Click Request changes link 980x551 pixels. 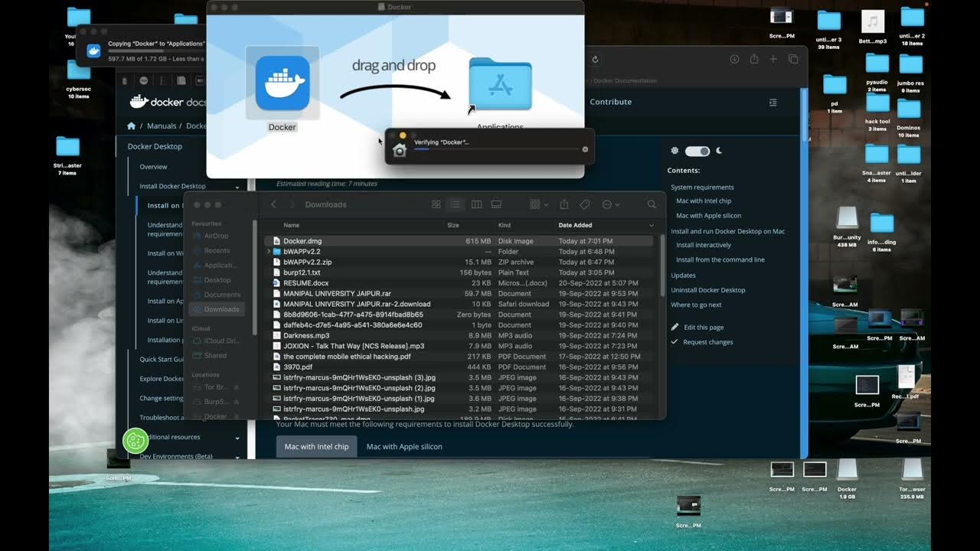(708, 342)
